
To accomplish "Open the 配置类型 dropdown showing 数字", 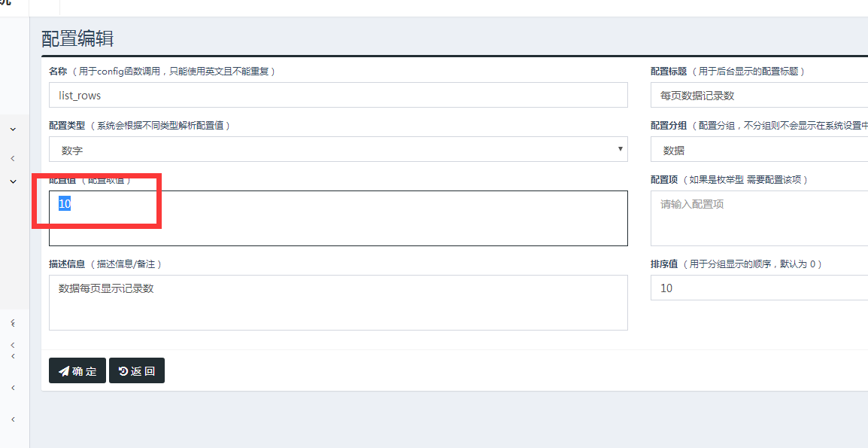I will pos(338,149).
